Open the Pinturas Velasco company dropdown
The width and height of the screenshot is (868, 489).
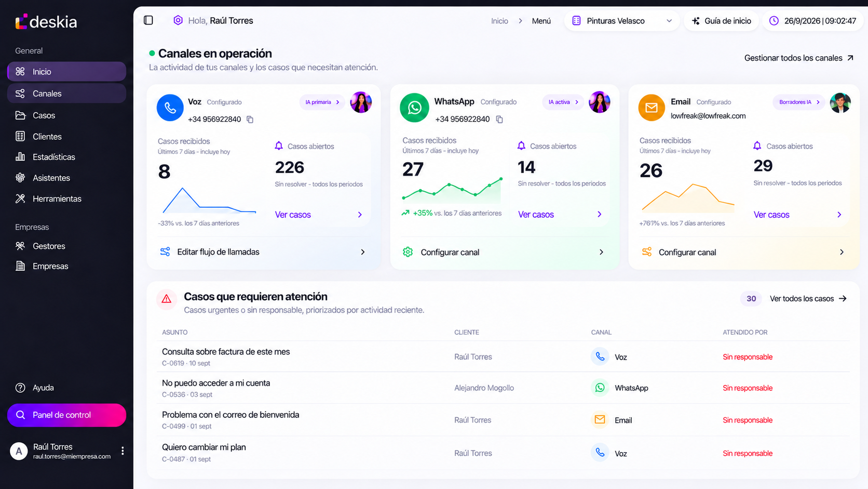point(622,21)
